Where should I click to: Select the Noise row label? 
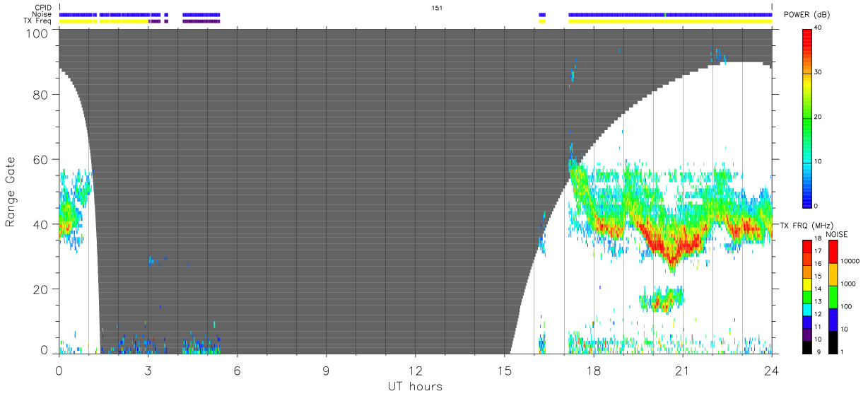pos(42,14)
